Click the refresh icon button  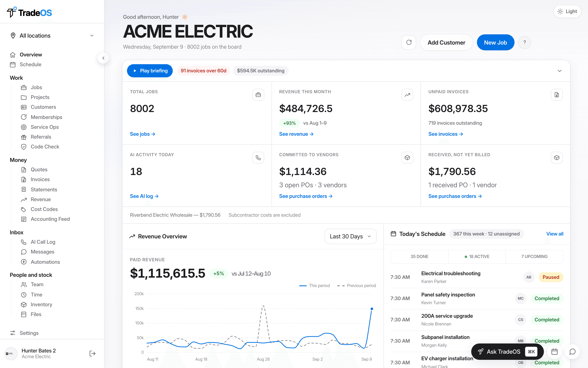[x=409, y=42]
